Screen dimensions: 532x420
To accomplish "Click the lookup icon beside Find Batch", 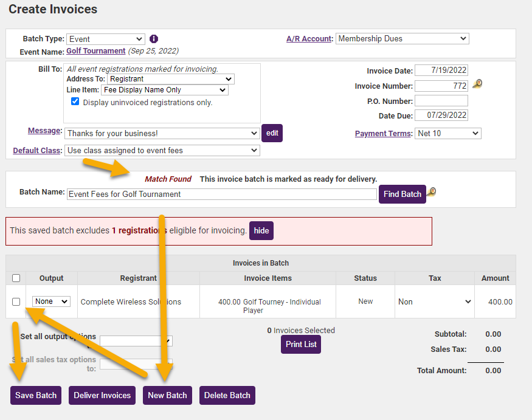I will [432, 193].
